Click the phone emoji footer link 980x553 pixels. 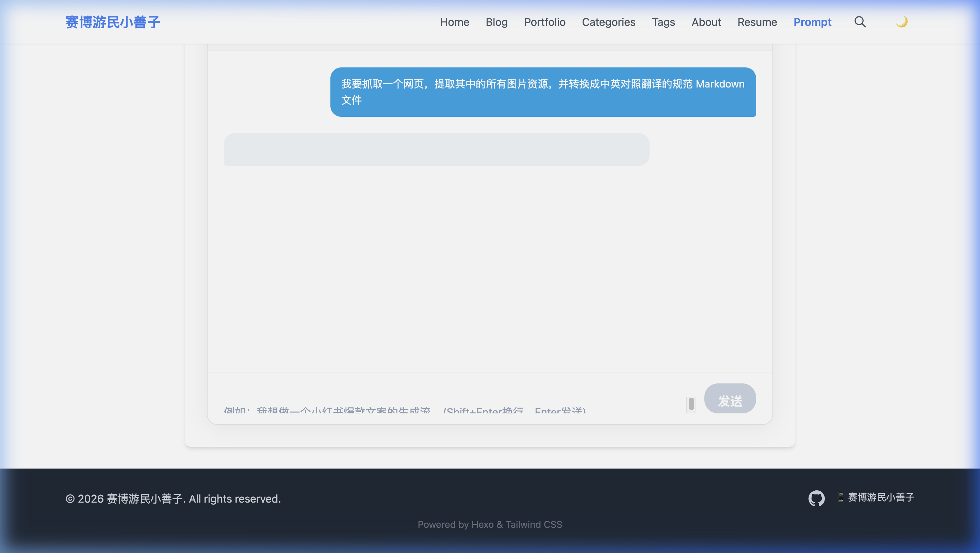pyautogui.click(x=840, y=497)
